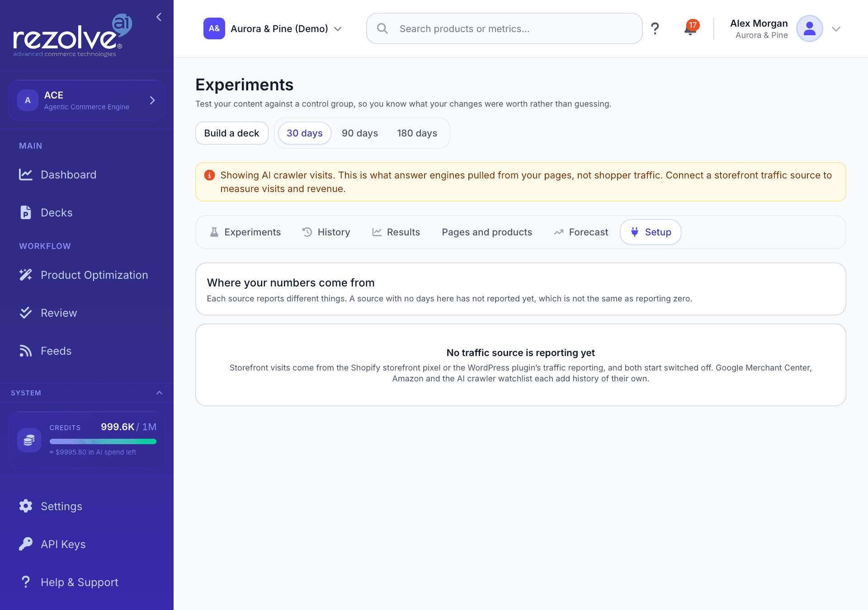Click the Help & Support question icon
868x610 pixels.
click(x=26, y=582)
